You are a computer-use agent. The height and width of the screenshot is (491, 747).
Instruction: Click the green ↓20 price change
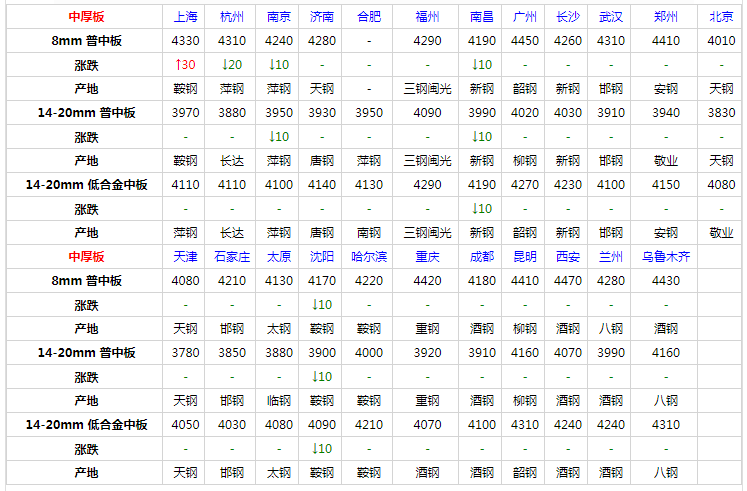point(232,65)
